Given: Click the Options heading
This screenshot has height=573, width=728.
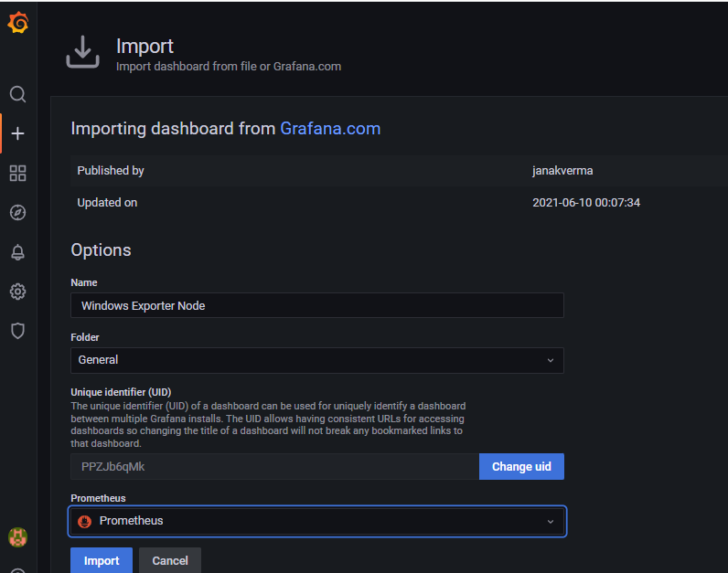Looking at the screenshot, I should tap(101, 250).
